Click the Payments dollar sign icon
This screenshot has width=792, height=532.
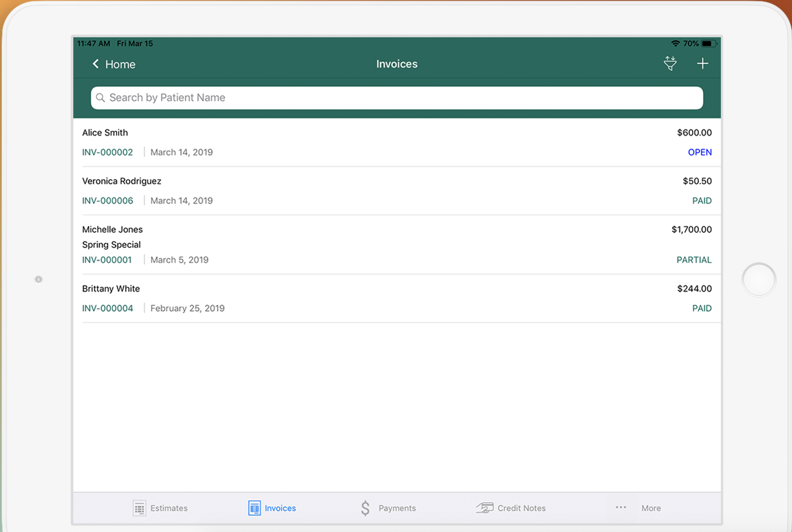(365, 508)
